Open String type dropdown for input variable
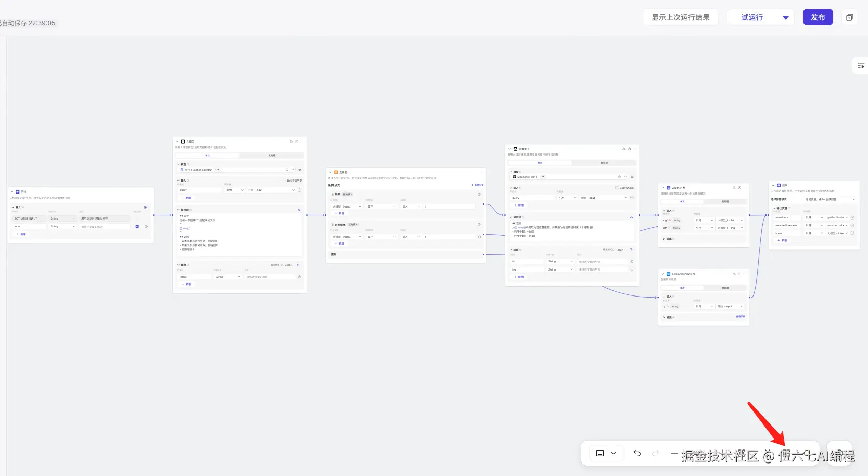This screenshot has width=868, height=476. coord(62,226)
